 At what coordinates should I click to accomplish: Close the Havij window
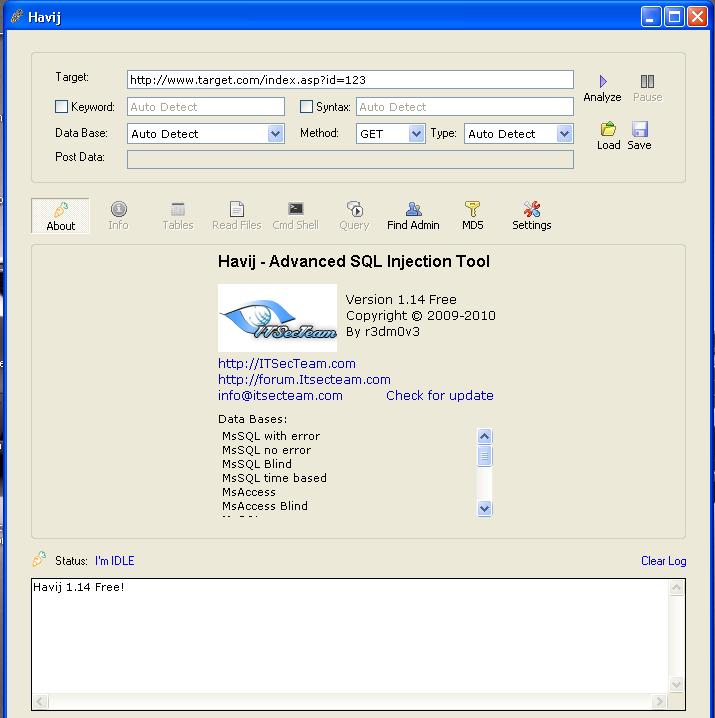point(698,17)
